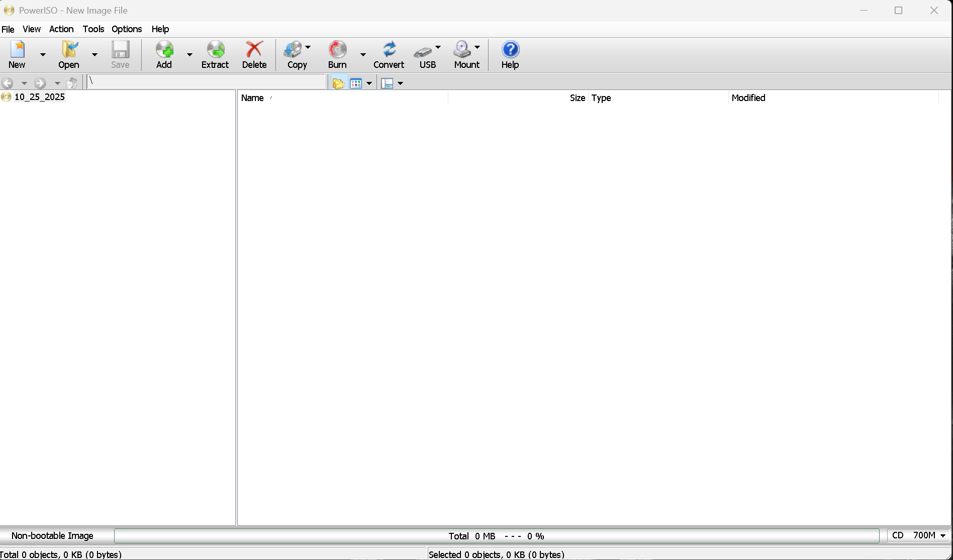Click the Open file toolbar icon
This screenshot has width=953, height=560.
[x=69, y=49]
